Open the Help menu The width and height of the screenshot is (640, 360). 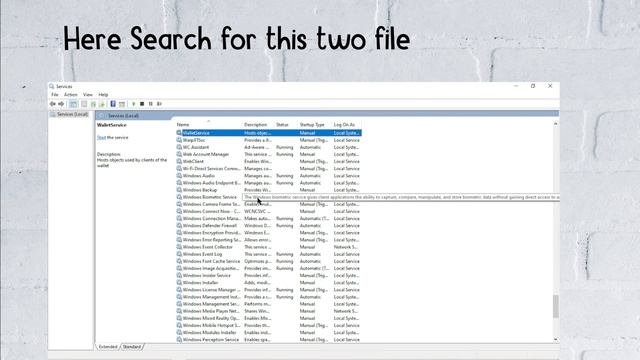(103, 95)
